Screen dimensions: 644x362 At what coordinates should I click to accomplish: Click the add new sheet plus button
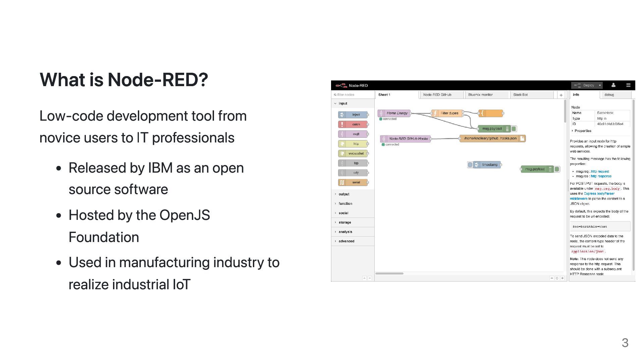[561, 95]
